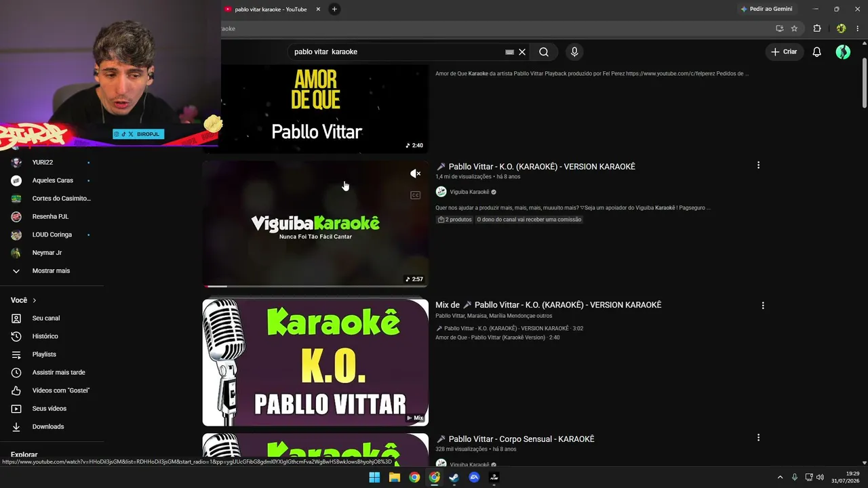Image resolution: width=868 pixels, height=488 pixels.
Task: Open options for Pabllo Vittar K.O. Karaokê video
Action: tap(758, 165)
